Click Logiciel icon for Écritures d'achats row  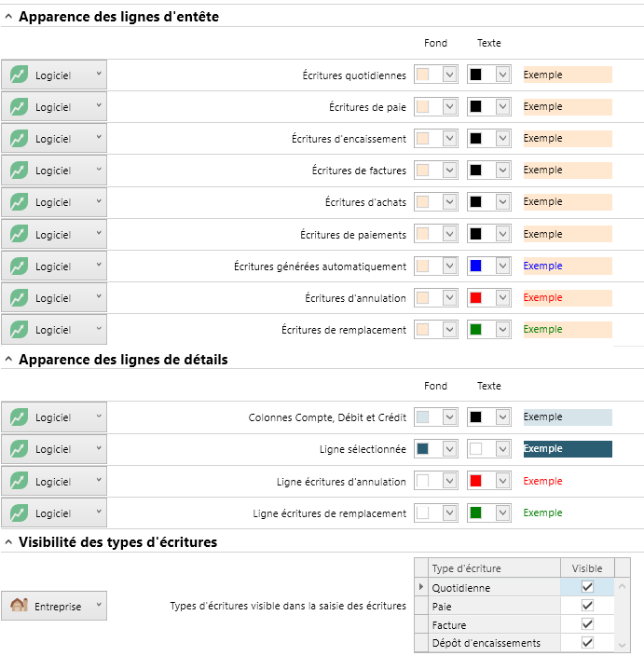pos(20,201)
